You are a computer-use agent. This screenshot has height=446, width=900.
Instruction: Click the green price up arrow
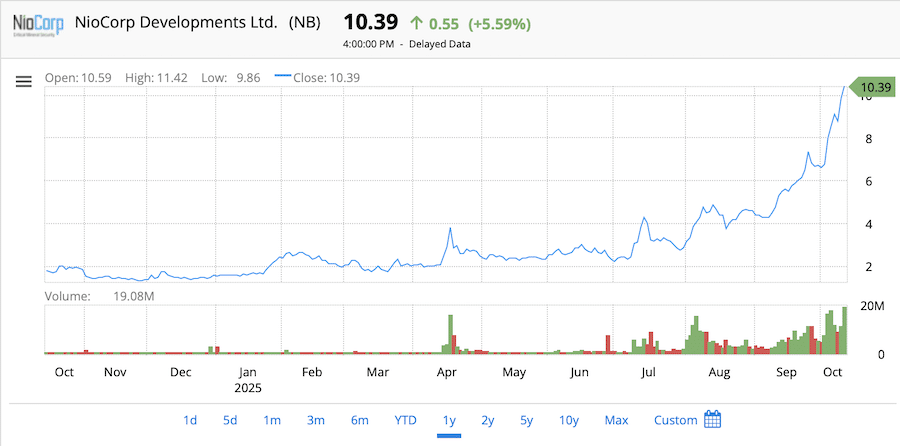tap(416, 22)
